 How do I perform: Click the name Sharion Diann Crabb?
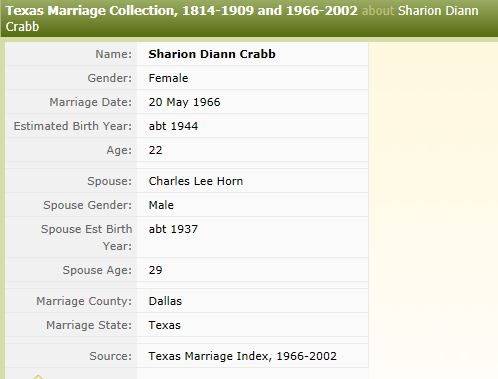212,54
